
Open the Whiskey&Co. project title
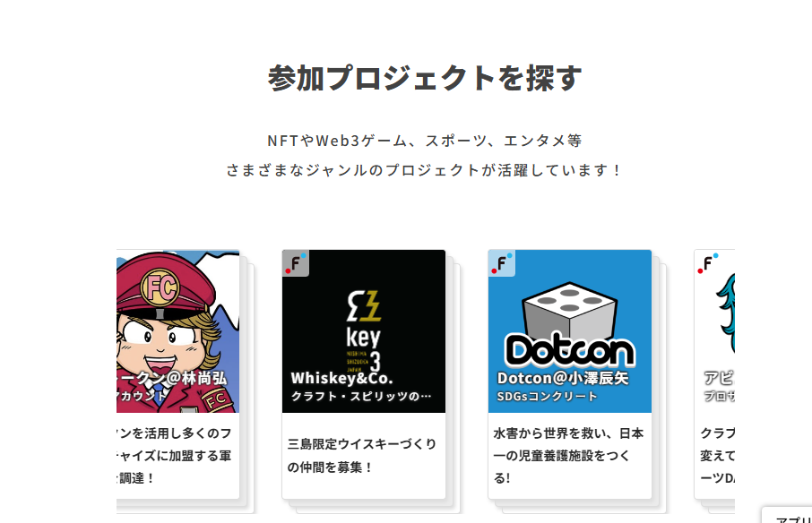(x=341, y=378)
